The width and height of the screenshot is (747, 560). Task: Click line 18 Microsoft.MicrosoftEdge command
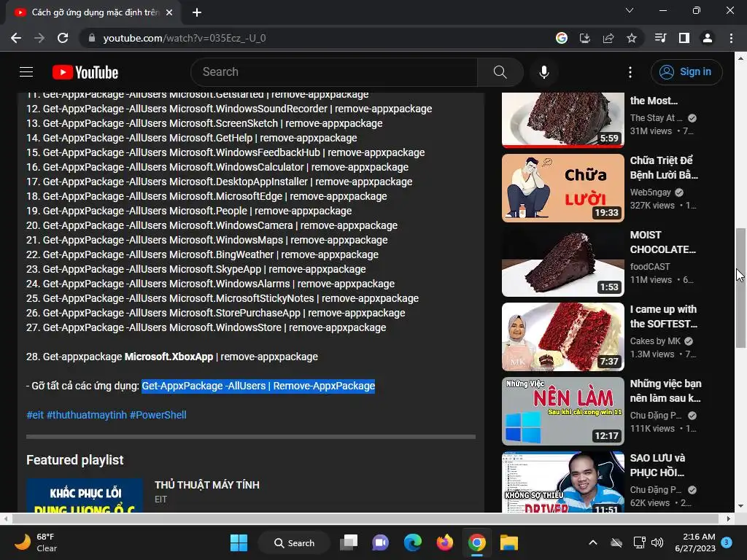point(206,196)
